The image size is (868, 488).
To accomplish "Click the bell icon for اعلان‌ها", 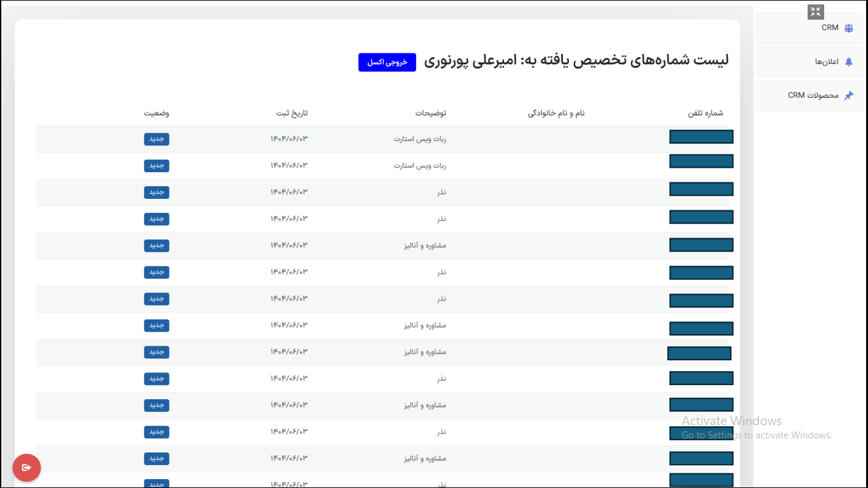I will click(x=848, y=62).
